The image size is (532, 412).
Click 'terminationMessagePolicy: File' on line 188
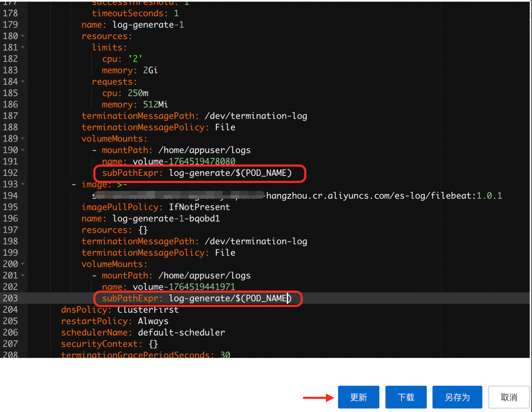158,127
